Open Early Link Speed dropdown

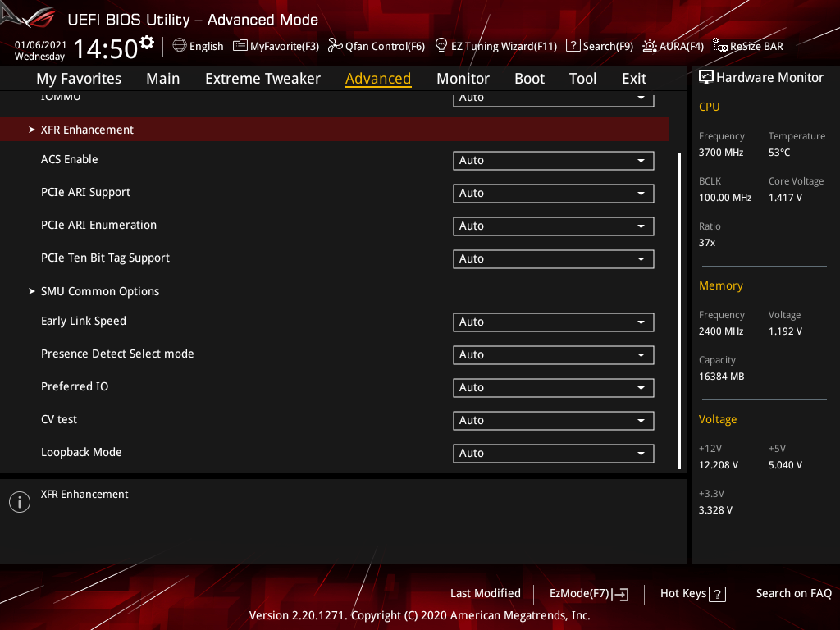[554, 322]
